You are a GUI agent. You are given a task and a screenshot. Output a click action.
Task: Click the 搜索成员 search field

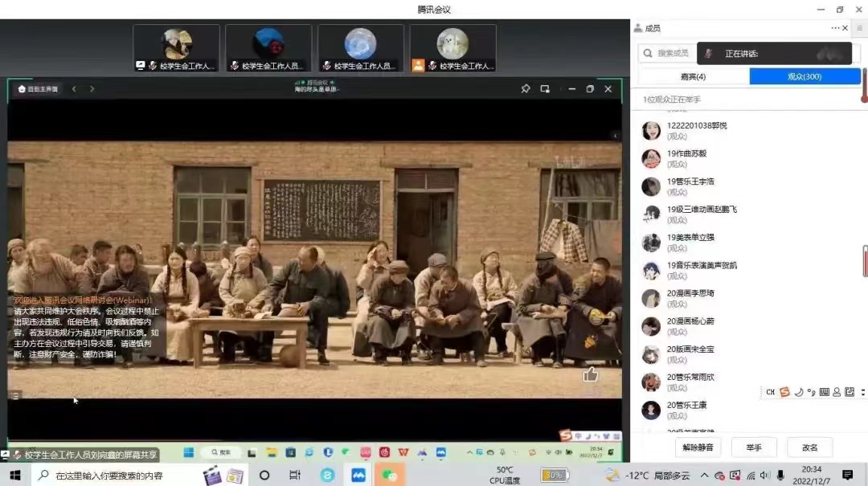click(666, 53)
